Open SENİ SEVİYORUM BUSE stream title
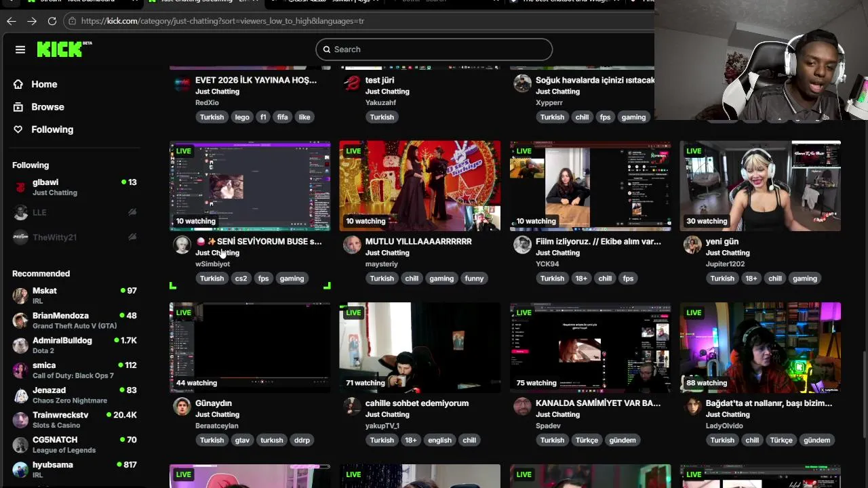 [258, 241]
